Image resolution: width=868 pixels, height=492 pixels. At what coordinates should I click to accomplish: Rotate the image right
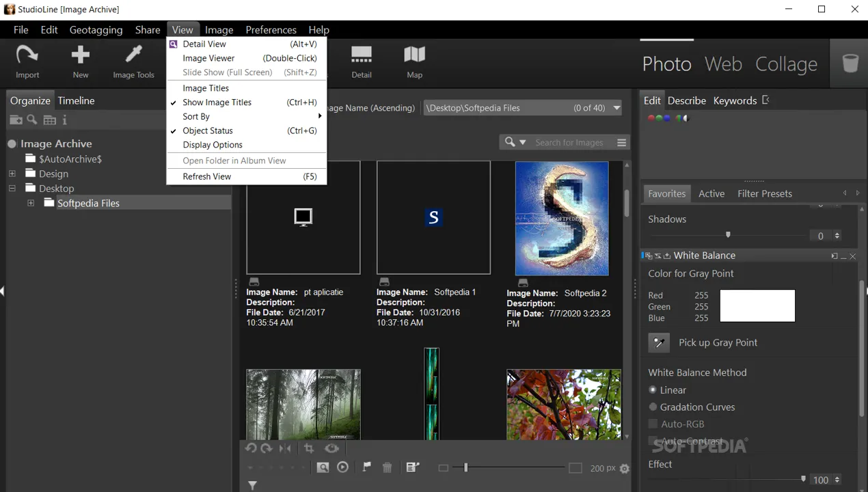coord(267,448)
